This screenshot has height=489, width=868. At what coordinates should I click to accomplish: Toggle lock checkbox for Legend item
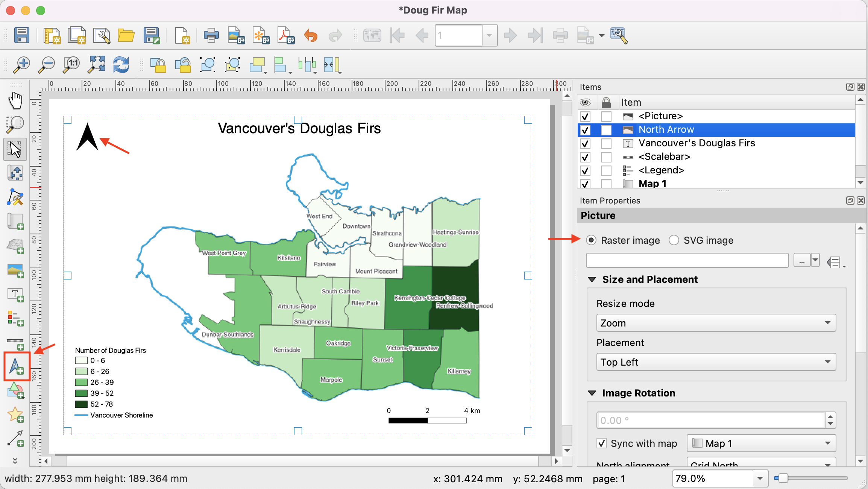(x=606, y=170)
